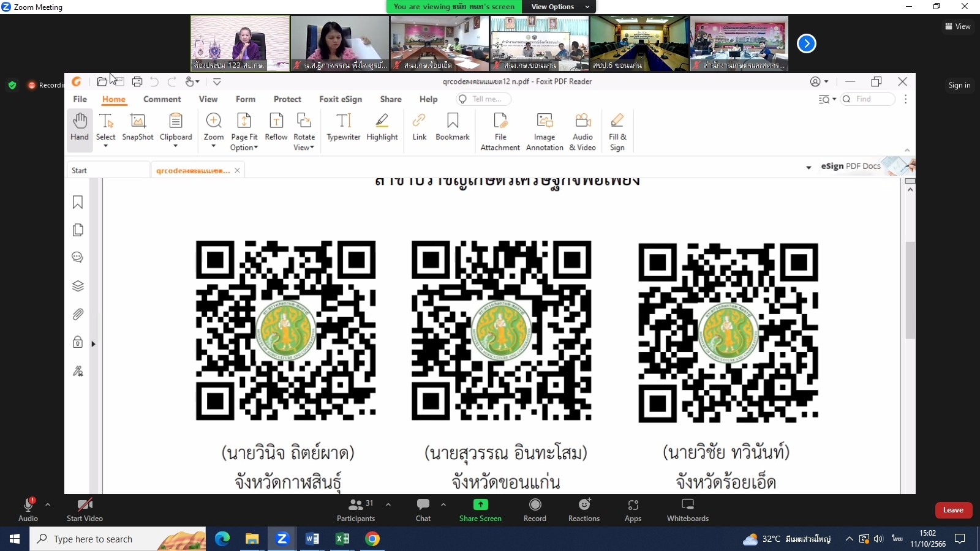
Task: Switch to the Foxit eSign tab
Action: pos(341,99)
